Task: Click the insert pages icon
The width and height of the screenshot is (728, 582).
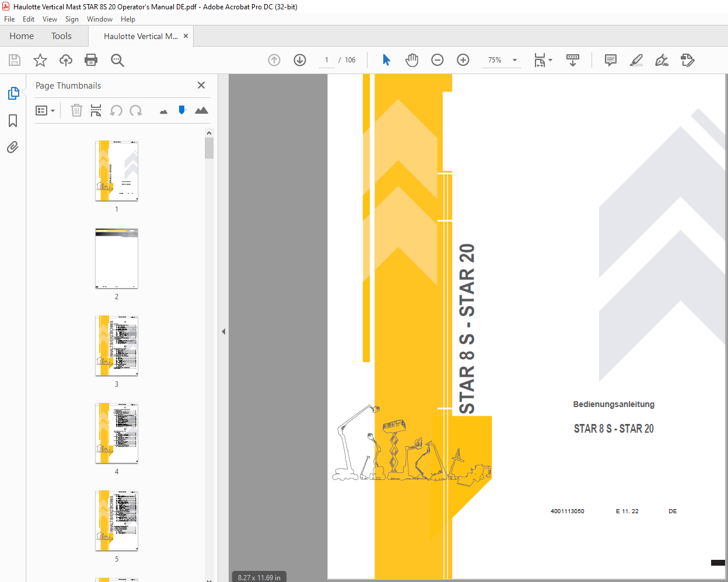Action: pyautogui.click(x=96, y=110)
